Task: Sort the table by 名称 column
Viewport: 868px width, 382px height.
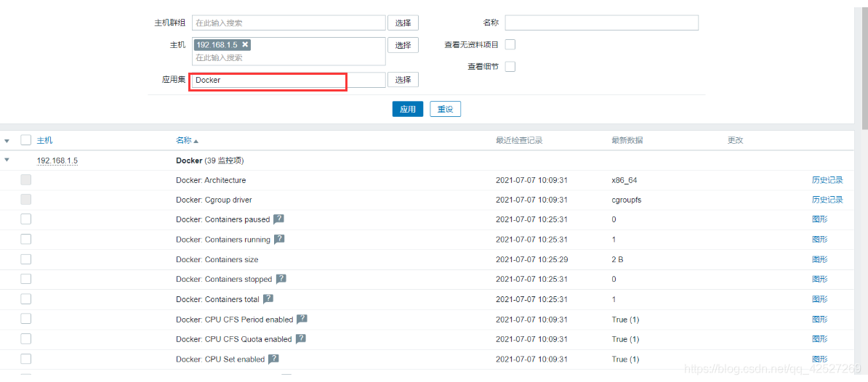Action: (186, 140)
